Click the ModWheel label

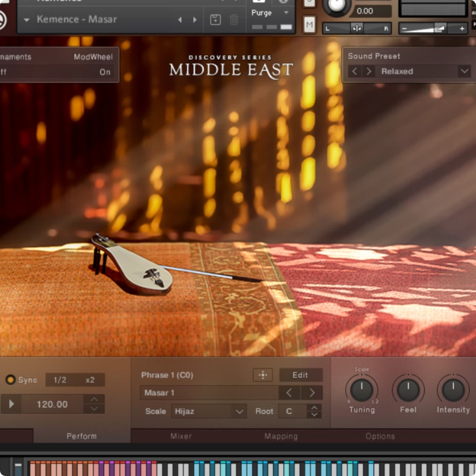[93, 57]
